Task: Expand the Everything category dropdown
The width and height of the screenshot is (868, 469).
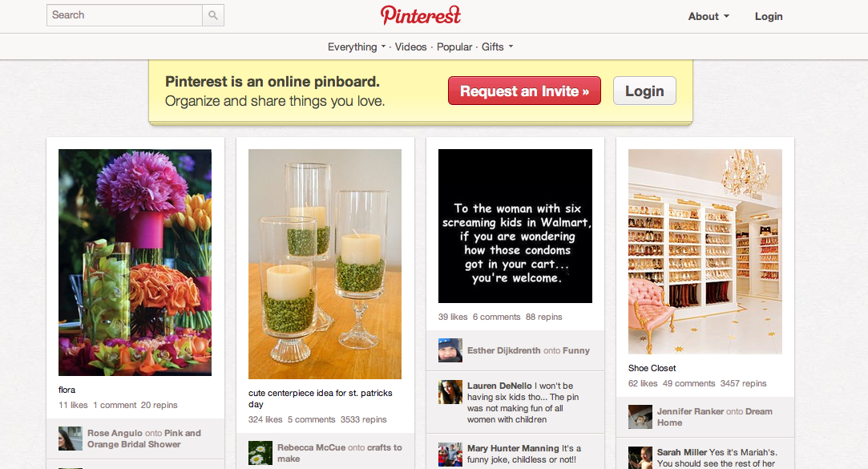Action: click(357, 47)
